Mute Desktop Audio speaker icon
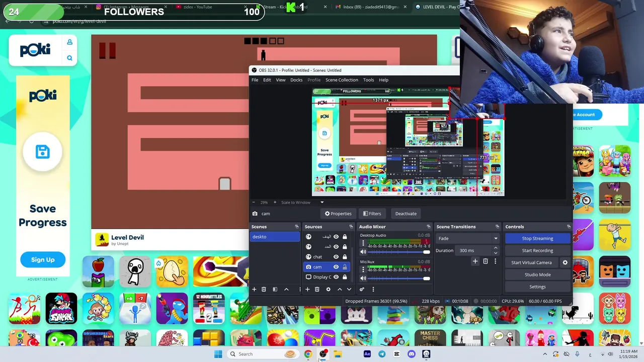The width and height of the screenshot is (644, 362). click(363, 252)
